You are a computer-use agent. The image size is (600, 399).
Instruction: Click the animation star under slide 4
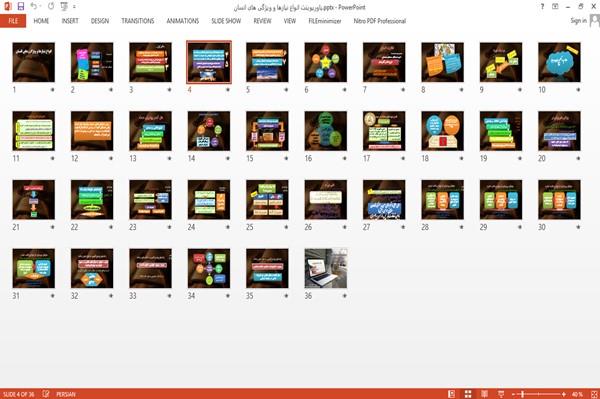(228, 90)
